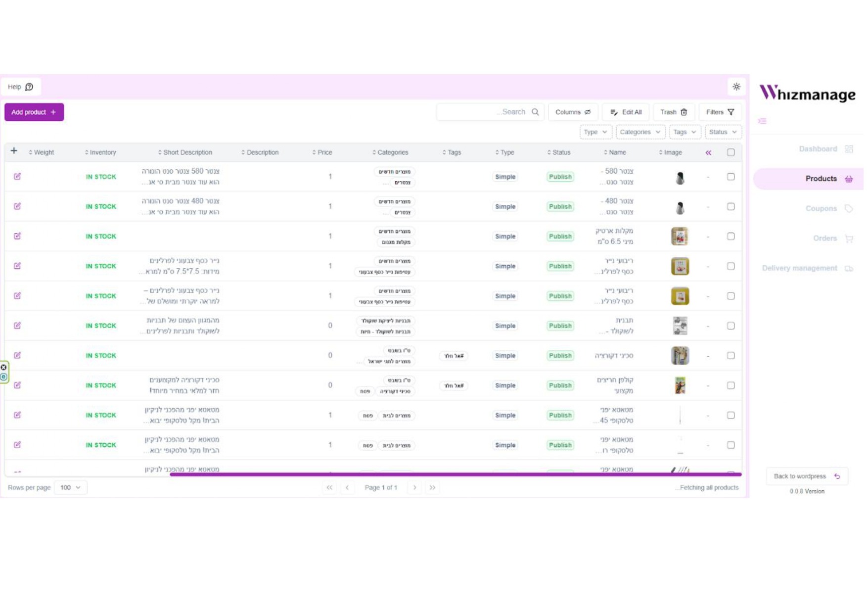The height and width of the screenshot is (614, 868).
Task: Toggle the light/dark theme sun icon
Action: [736, 87]
